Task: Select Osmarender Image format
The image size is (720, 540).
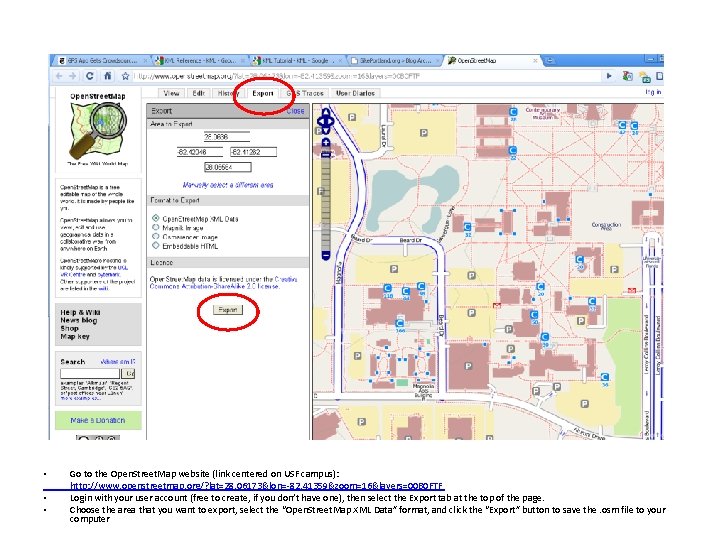Action: 156,236
